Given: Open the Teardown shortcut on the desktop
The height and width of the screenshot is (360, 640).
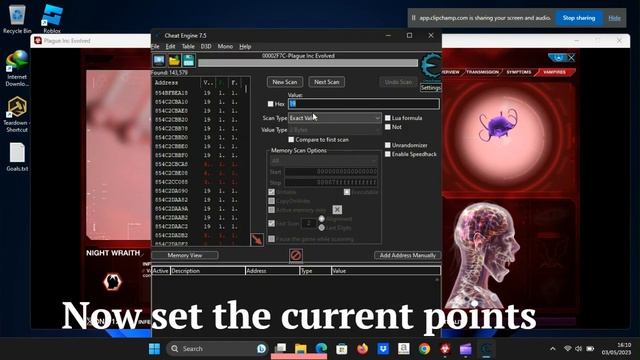Looking at the screenshot, I should coord(16,114).
